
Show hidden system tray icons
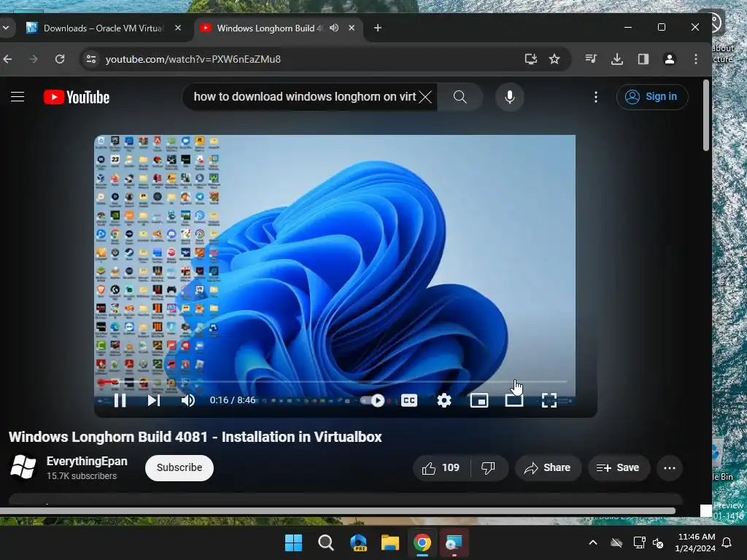[593, 542]
